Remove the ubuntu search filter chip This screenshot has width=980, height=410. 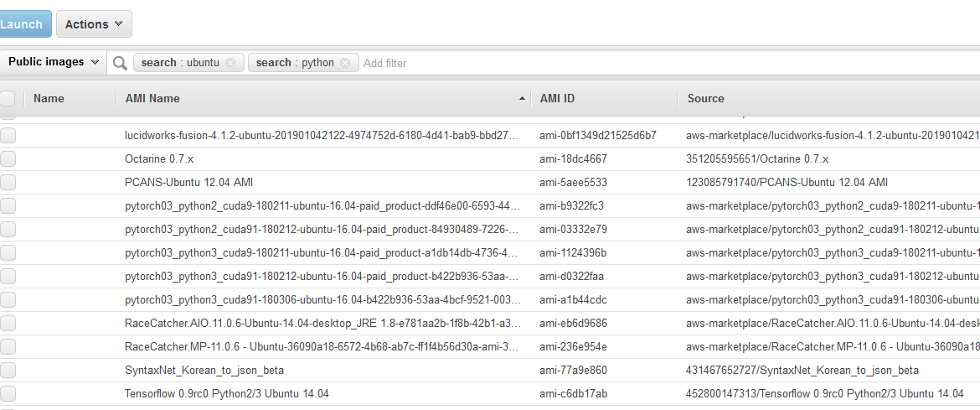(230, 63)
